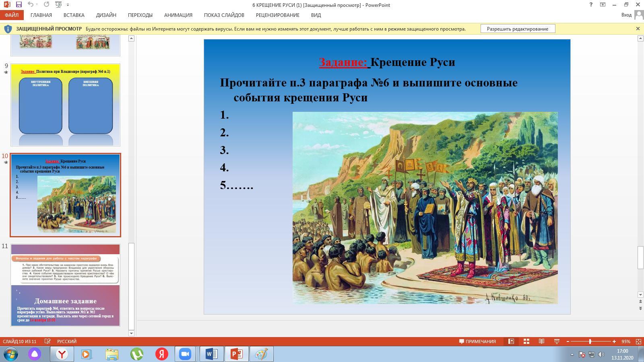Open the ФАЙЛ menu

coord(12,15)
